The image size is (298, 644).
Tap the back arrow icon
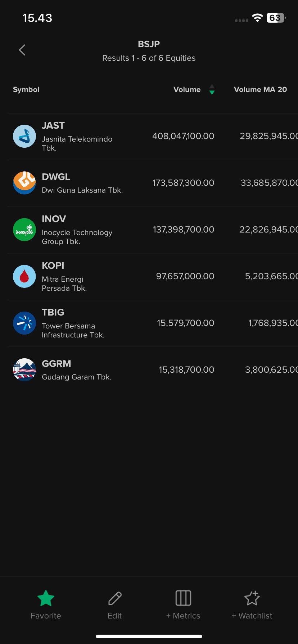click(22, 50)
